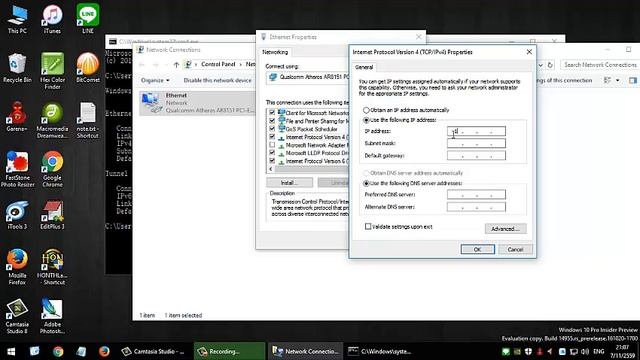Toggle File and Printer Sharing checkbox
Screen dimensions: 640x360
pyautogui.click(x=272, y=121)
